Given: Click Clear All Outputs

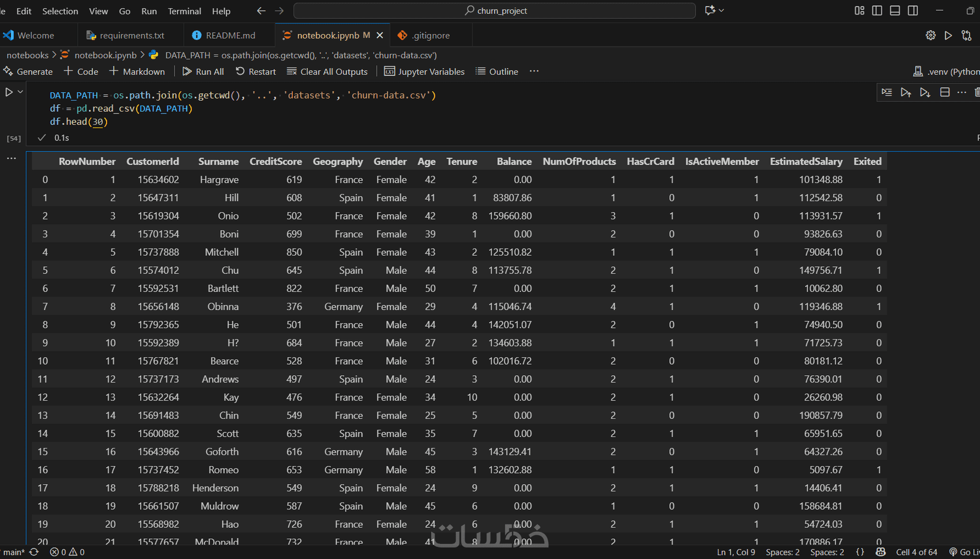Looking at the screenshot, I should coord(327,71).
